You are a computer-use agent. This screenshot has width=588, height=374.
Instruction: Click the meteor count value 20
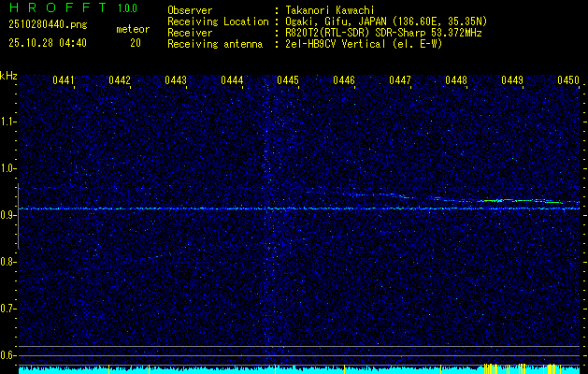136,43
